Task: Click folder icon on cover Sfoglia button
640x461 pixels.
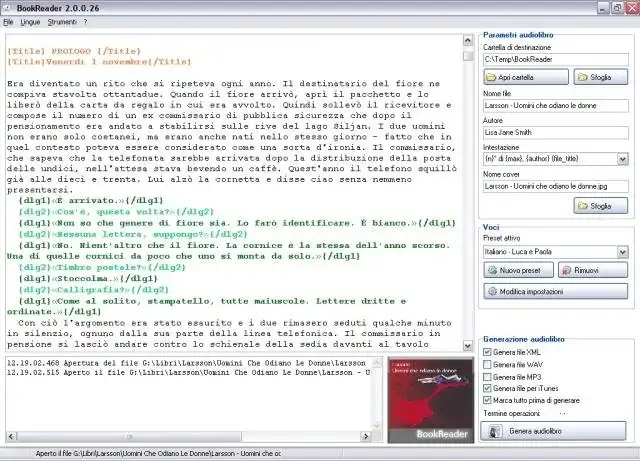Action: click(582, 206)
